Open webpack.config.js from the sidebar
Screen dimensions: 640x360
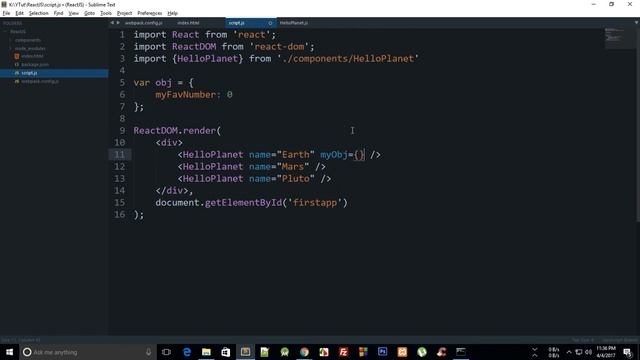[40, 81]
